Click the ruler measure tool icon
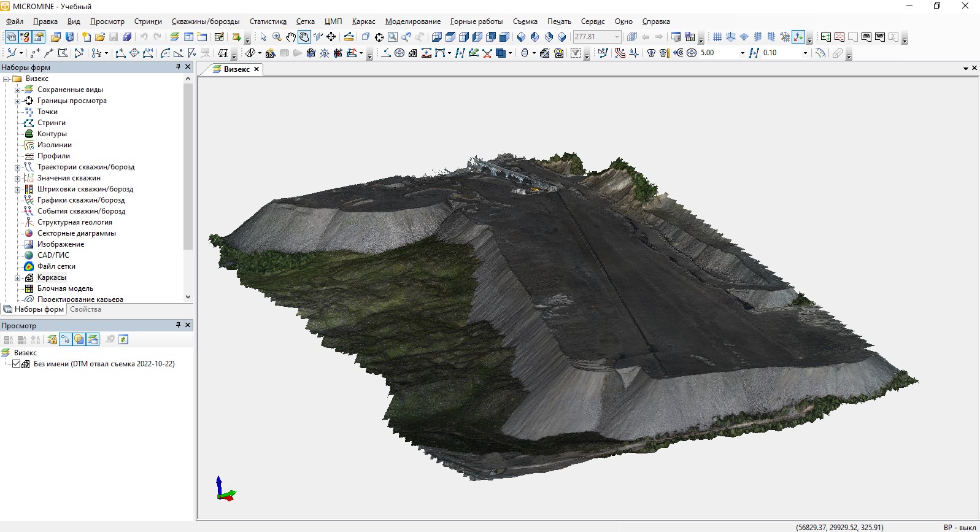This screenshot has width=980, height=532. (349, 37)
